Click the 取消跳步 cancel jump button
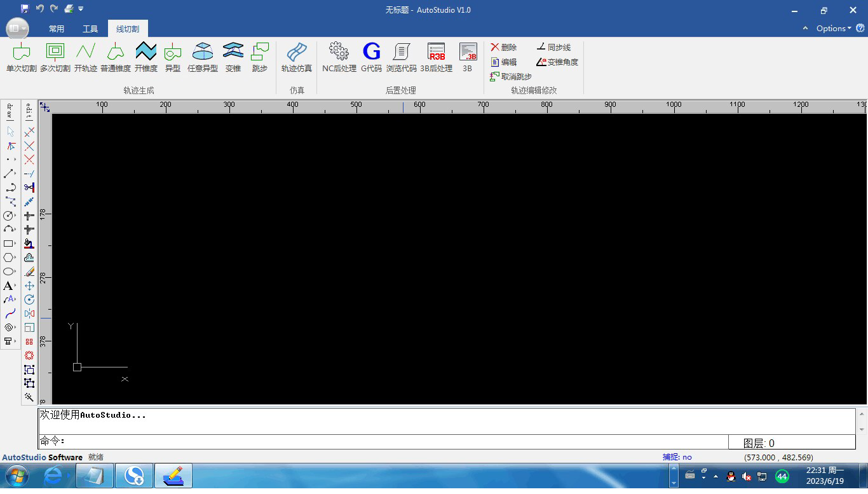Viewport: 868px width, 494px height. (x=511, y=76)
